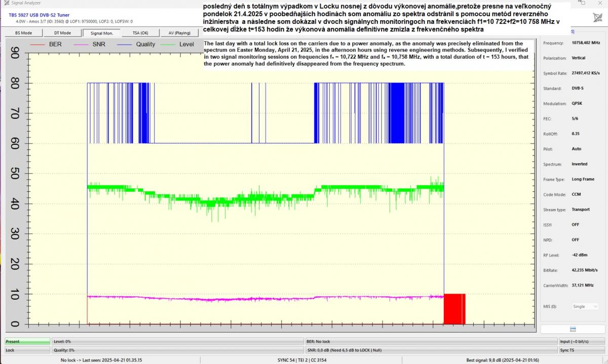Click the Level 0% progress bar
The width and height of the screenshot is (608, 364).
pos(177,342)
